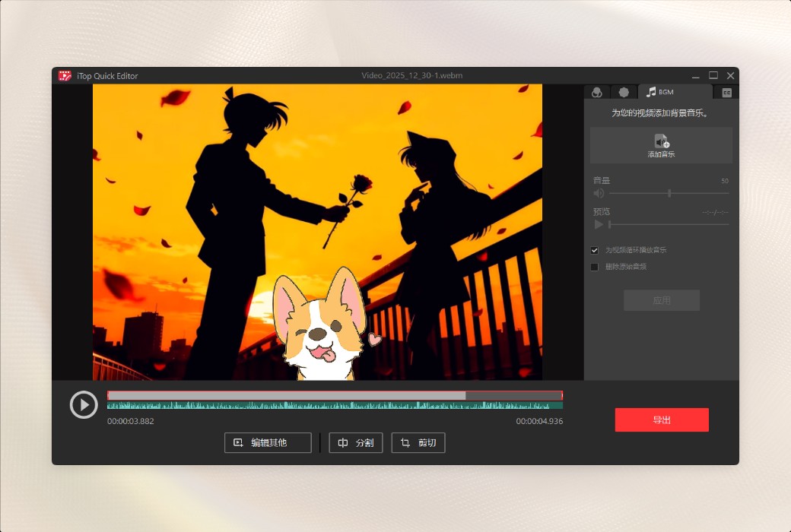Click the trim region bar above the waveform
This screenshot has width=791, height=532.
[x=335, y=395]
